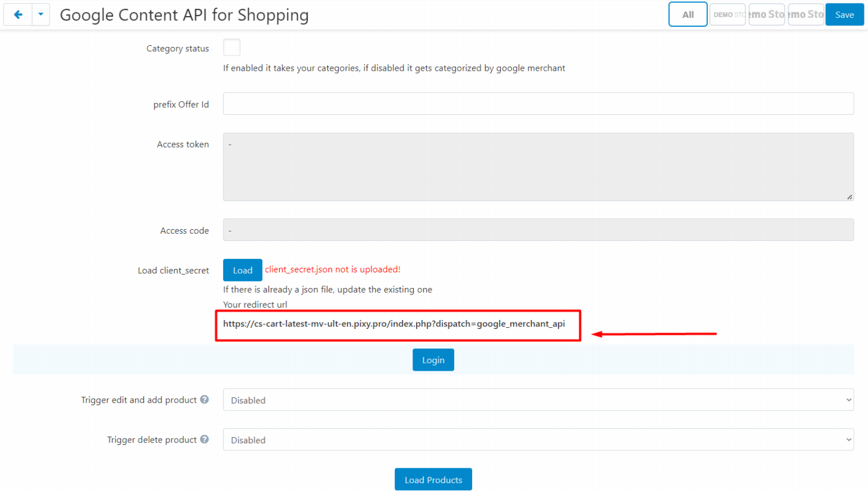The height and width of the screenshot is (492, 868).
Task: Click help icon beside Trigger edit and add product
Action: pos(204,399)
